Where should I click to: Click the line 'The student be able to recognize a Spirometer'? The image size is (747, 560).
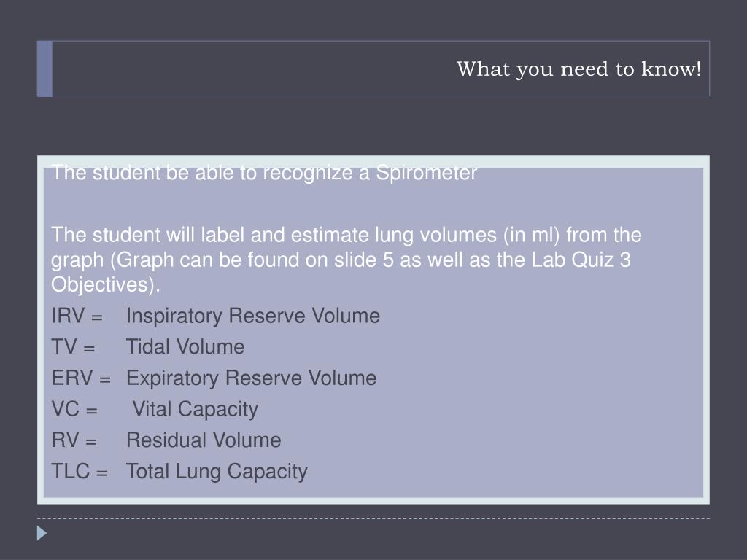pyautogui.click(x=264, y=173)
